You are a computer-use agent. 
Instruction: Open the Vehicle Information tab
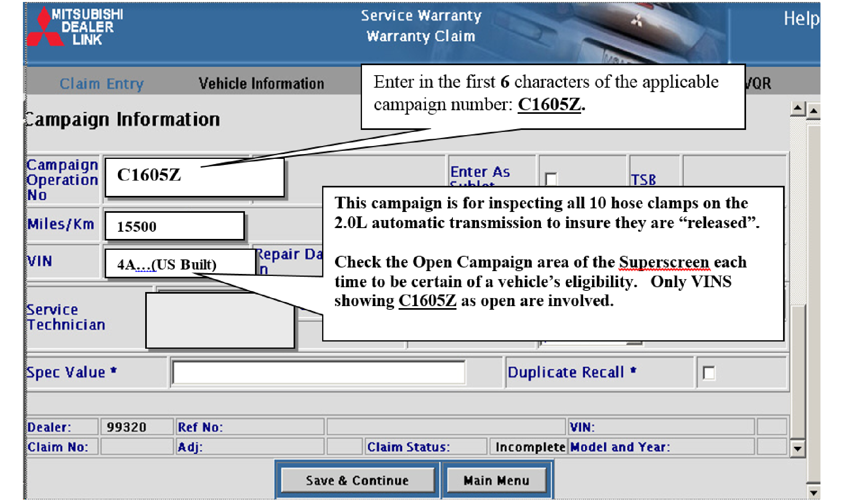[261, 84]
